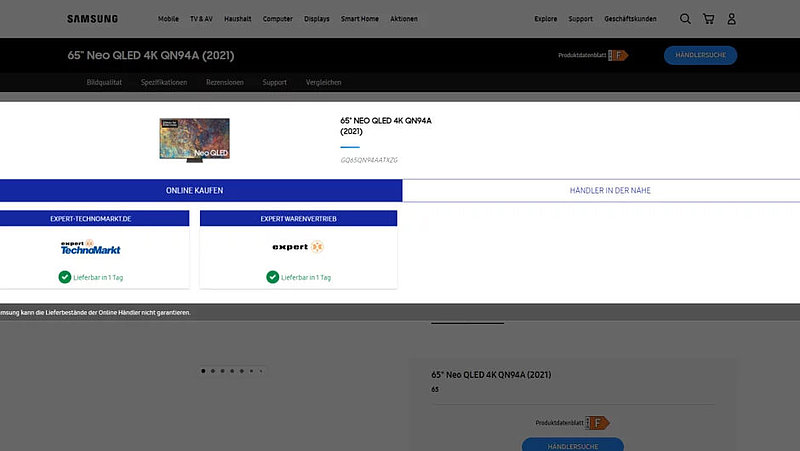Click the user account icon
800x451 pixels.
(x=732, y=19)
